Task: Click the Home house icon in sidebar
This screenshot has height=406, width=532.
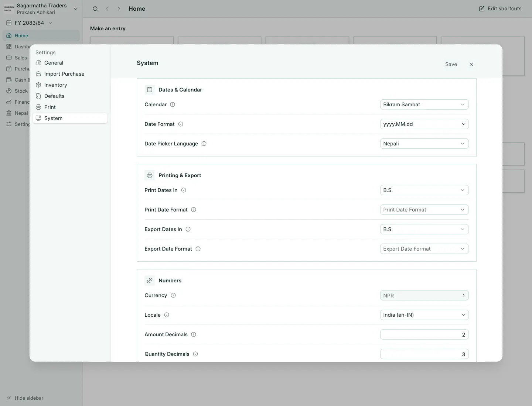Action: point(9,36)
